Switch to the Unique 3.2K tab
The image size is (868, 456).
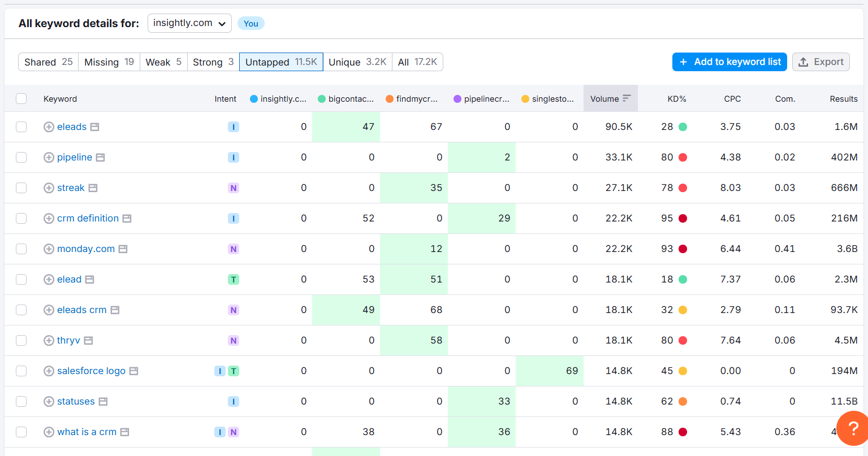(357, 62)
